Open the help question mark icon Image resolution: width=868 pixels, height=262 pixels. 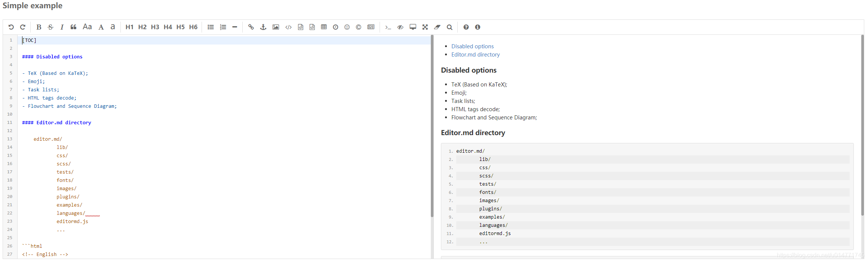point(466,27)
